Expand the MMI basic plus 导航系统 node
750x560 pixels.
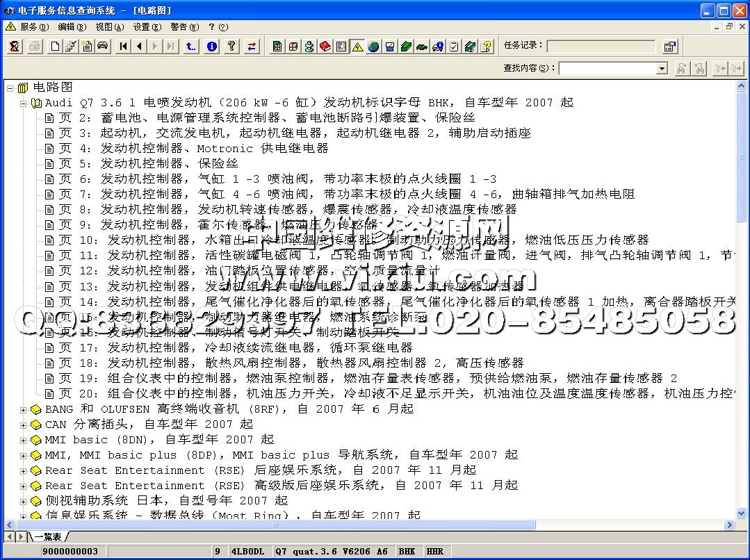pyautogui.click(x=23, y=456)
